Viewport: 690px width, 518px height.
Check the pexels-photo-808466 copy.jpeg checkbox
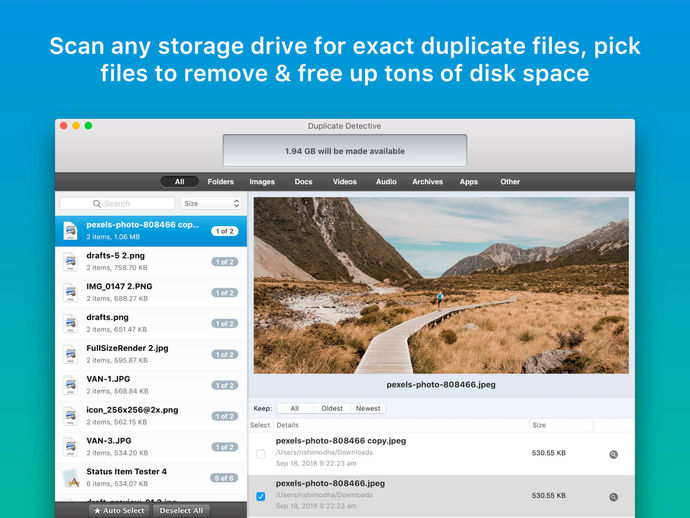pos(261,454)
